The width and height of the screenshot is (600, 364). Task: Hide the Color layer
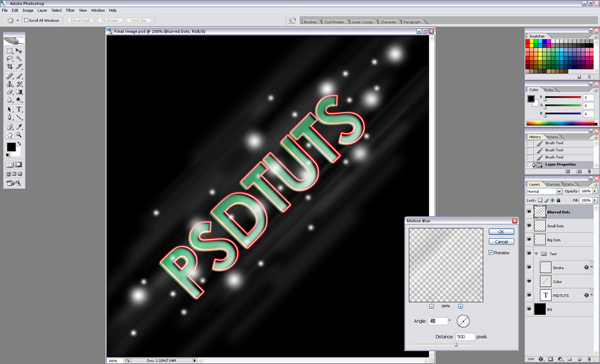point(529,281)
